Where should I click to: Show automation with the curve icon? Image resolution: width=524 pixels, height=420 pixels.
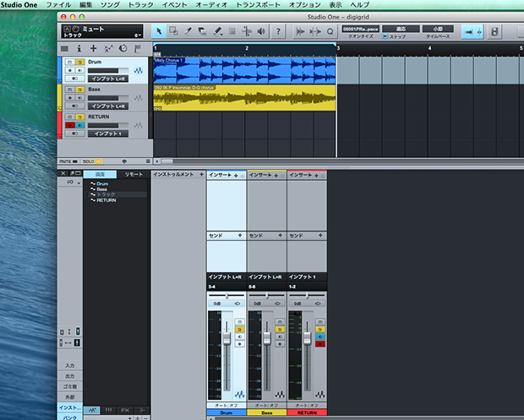click(x=109, y=49)
